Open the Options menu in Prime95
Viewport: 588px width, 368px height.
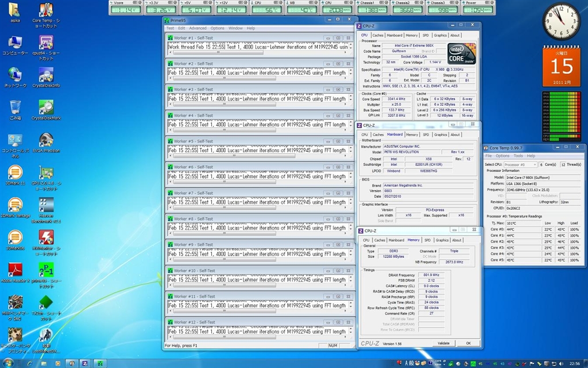pos(217,28)
